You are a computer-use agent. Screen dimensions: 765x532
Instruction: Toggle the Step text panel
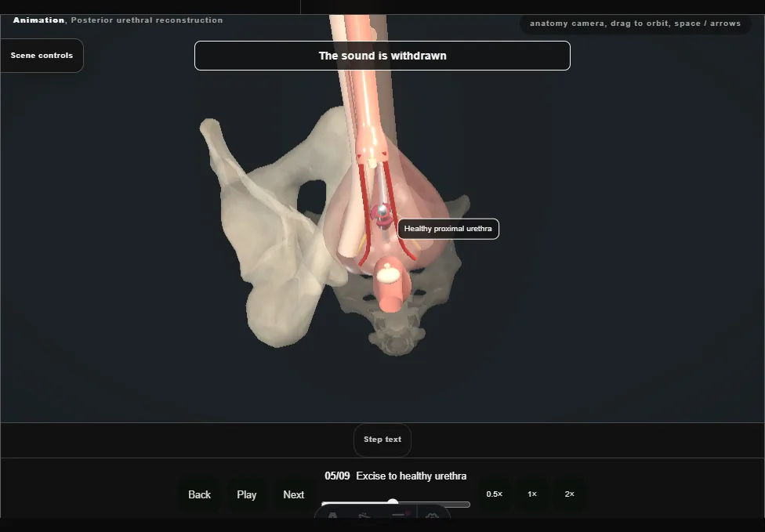pos(382,440)
